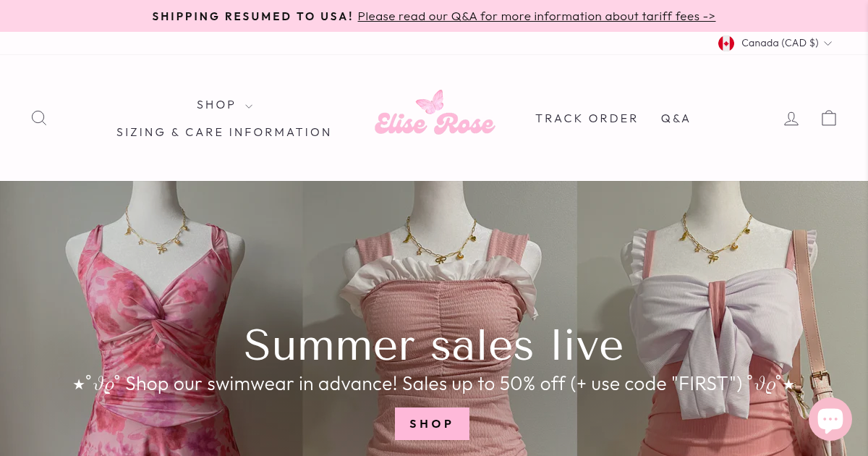Open the account log in icon

(x=791, y=118)
